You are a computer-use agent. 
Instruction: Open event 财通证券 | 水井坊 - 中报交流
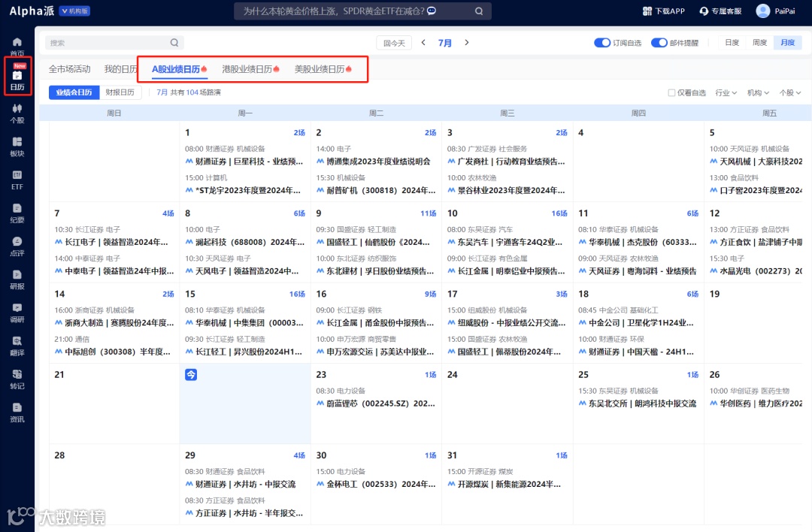[x=241, y=485]
